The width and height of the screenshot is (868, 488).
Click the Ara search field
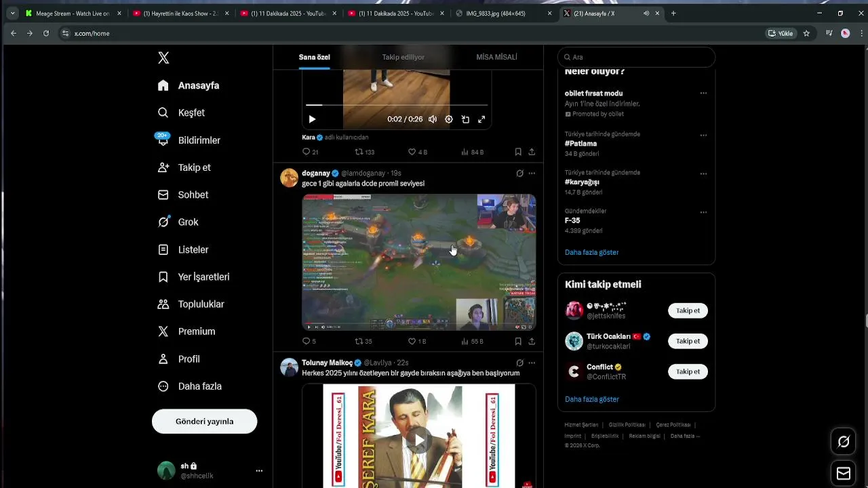click(636, 57)
